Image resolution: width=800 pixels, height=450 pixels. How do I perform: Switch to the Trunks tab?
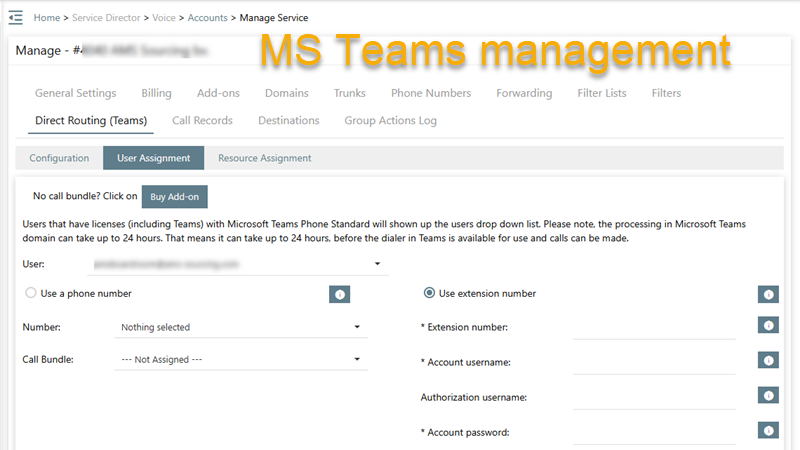tap(349, 93)
